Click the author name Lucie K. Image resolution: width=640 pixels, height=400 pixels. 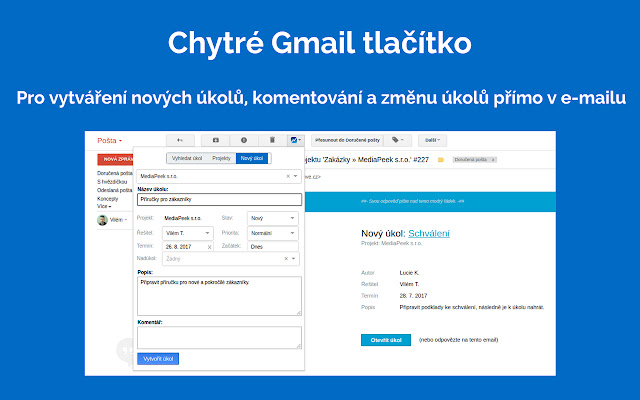tap(409, 273)
